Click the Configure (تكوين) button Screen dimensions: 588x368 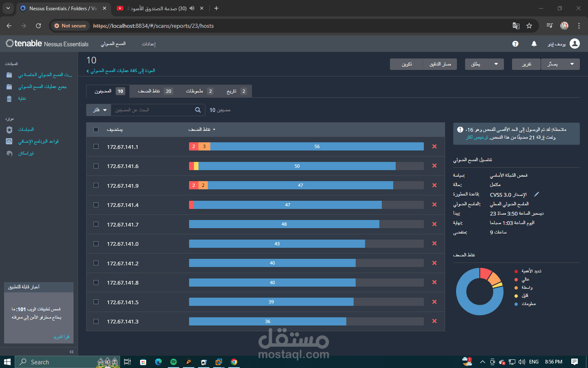(407, 64)
